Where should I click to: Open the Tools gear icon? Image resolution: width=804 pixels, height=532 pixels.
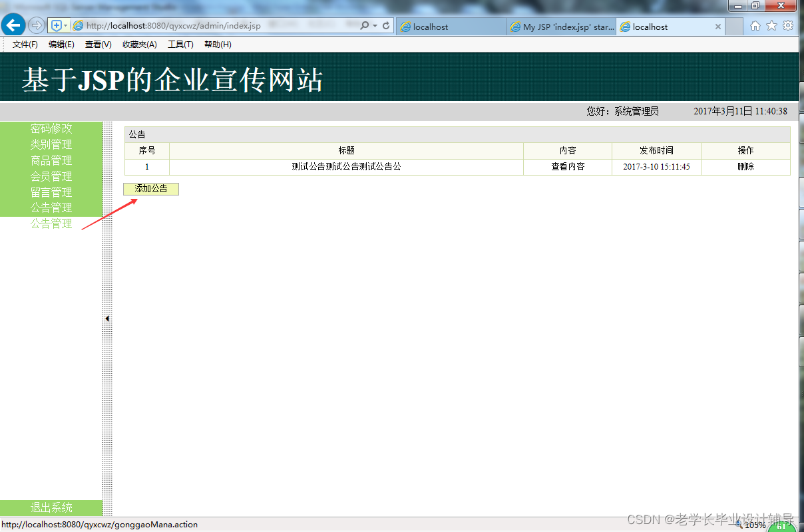788,25
